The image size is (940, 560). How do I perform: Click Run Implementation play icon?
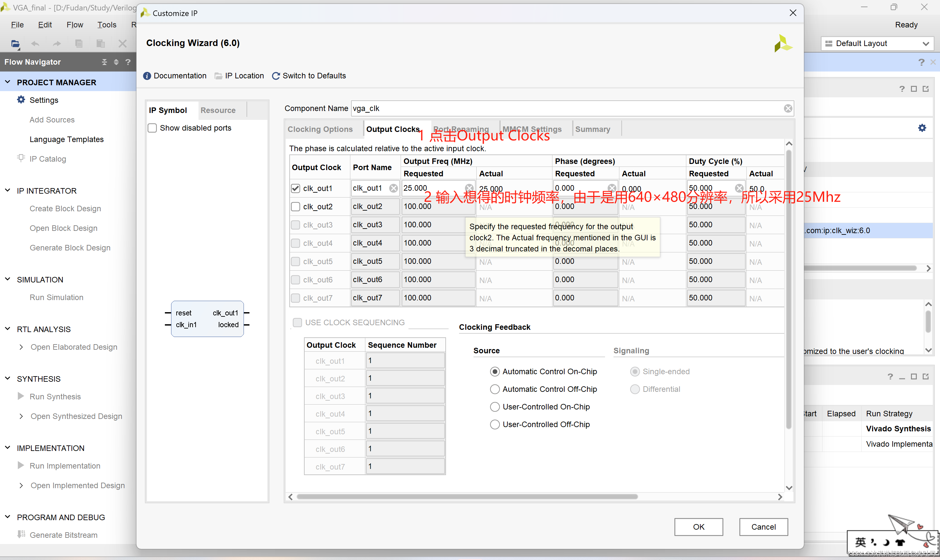(21, 465)
